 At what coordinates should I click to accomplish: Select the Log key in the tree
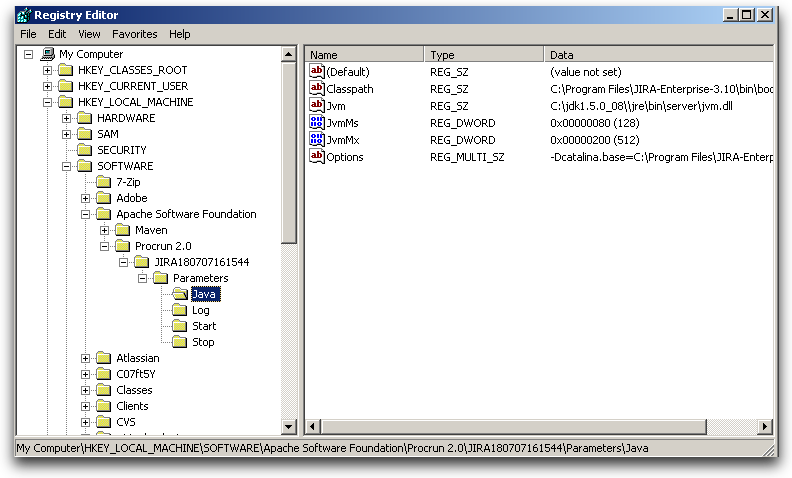(200, 310)
